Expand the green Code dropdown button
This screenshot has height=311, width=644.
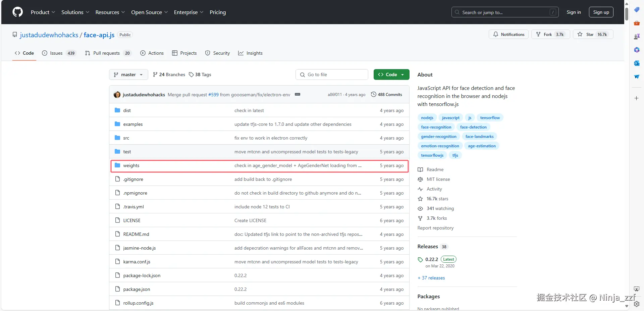(391, 74)
